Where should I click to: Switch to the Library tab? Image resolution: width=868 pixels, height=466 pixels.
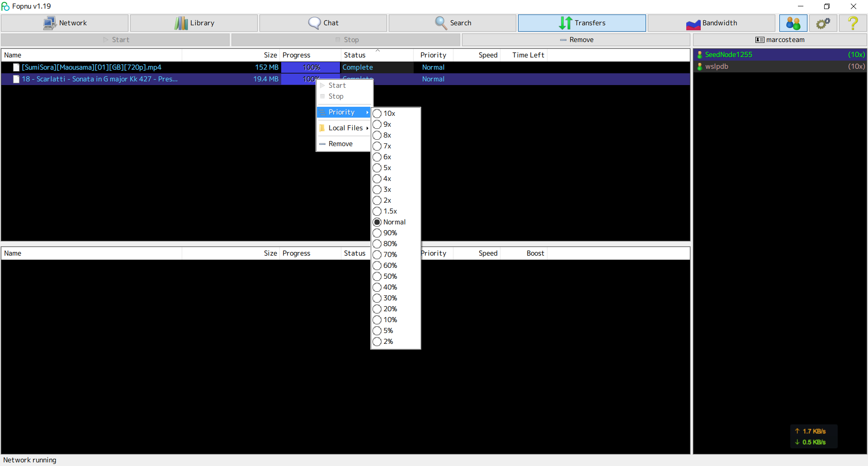pos(194,23)
